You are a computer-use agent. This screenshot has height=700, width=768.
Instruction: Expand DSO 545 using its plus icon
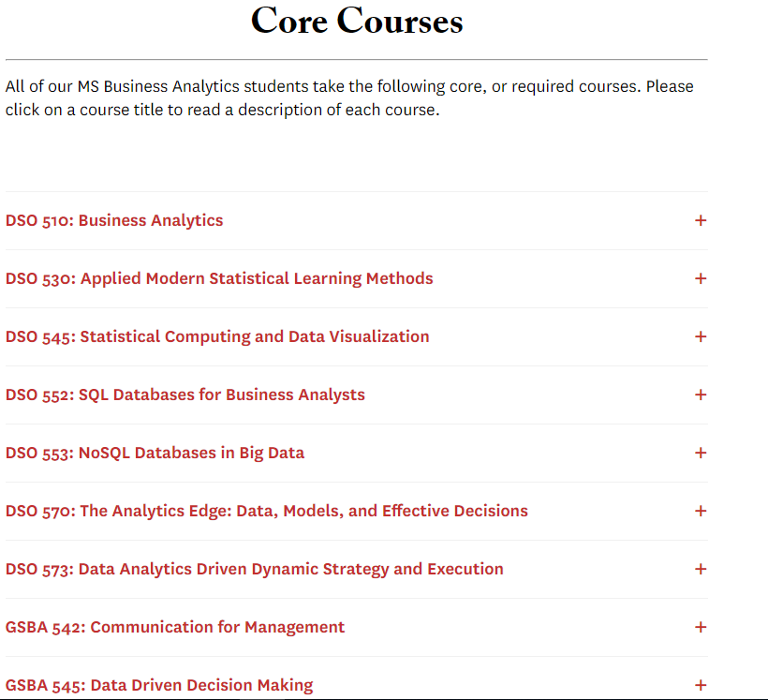[701, 336]
